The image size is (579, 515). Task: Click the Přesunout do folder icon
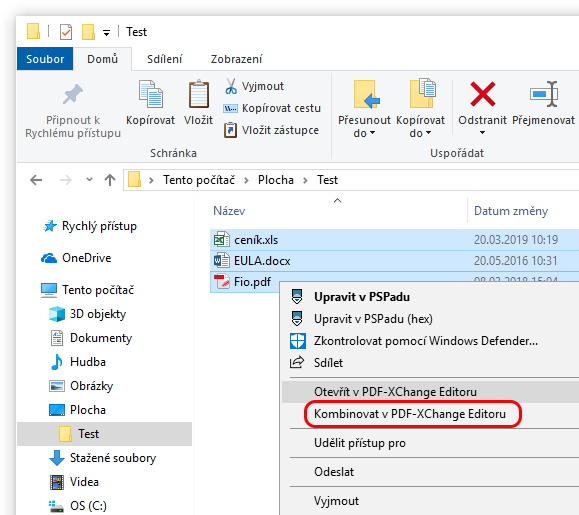click(366, 94)
